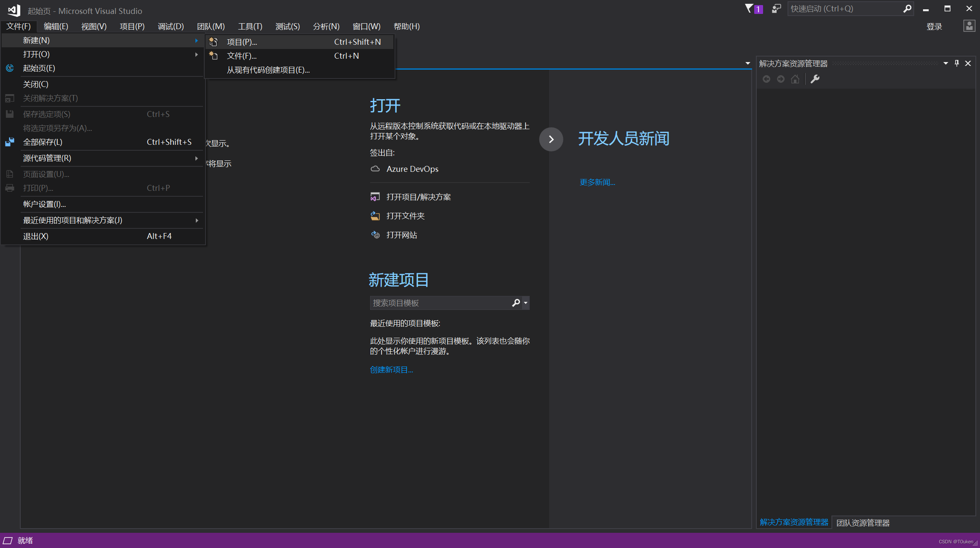Click the Home icon in Solution Explorer
Viewport: 980px width, 548px height.
pyautogui.click(x=795, y=79)
